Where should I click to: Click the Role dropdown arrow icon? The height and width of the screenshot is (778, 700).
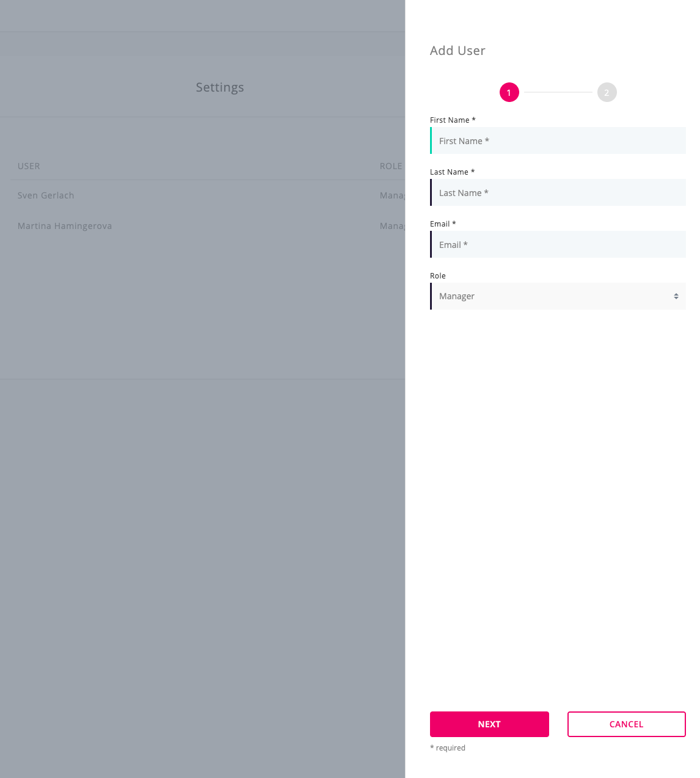click(x=676, y=296)
